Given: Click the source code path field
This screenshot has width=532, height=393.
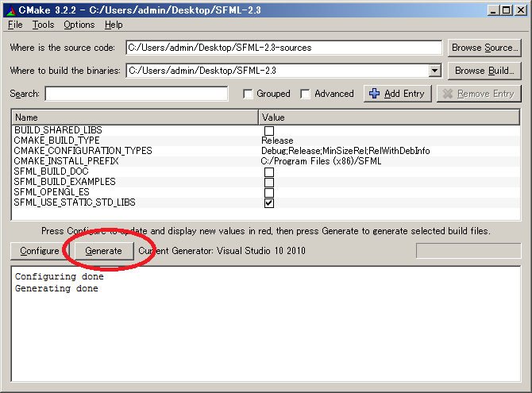Looking at the screenshot, I should pos(284,48).
